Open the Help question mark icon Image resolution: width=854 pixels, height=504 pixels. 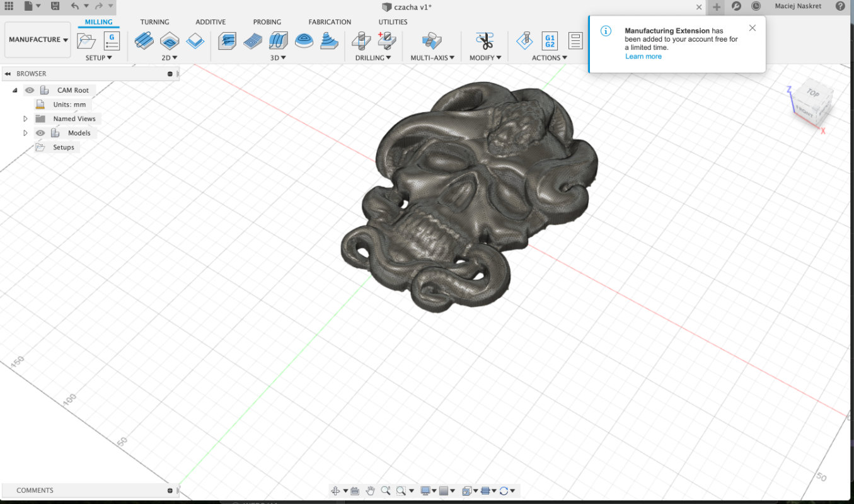pyautogui.click(x=840, y=6)
